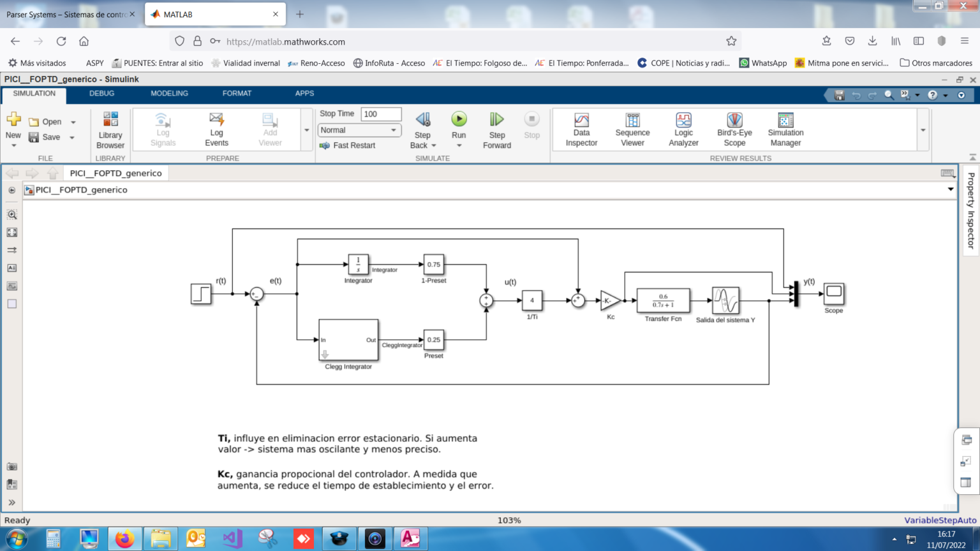Click the Open file button
Image resolution: width=980 pixels, height=551 pixels.
45,122
